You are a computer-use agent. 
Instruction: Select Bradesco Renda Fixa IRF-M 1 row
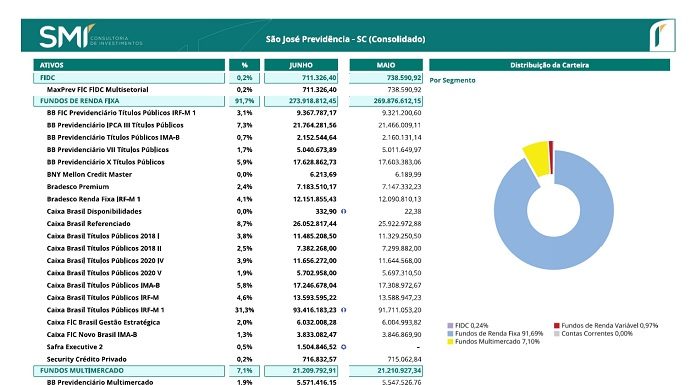pyautogui.click(x=94, y=199)
